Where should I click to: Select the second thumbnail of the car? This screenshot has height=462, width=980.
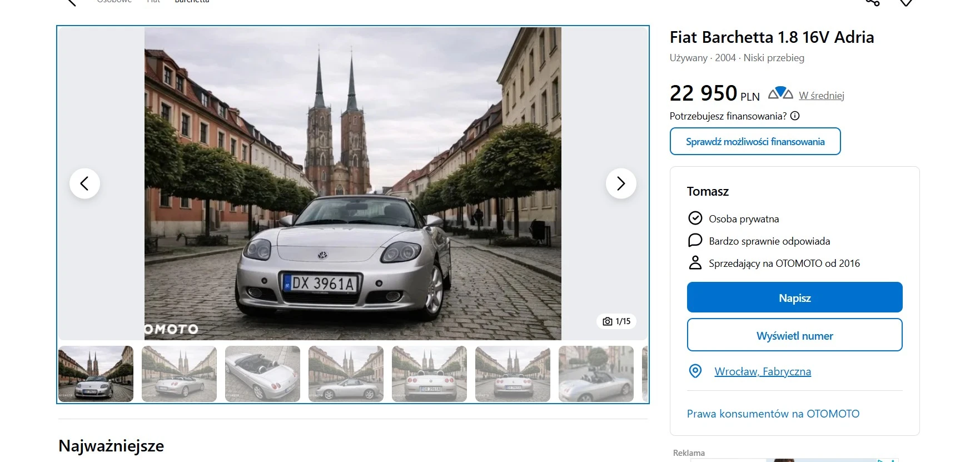[179, 374]
